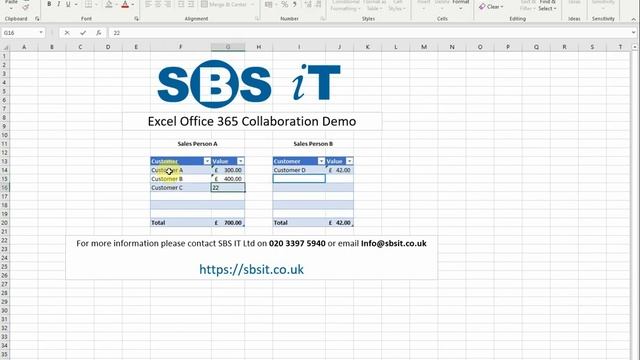Screen dimensions: 640x360
Task: Apply Comma Style formatting
Action: pos(294,4)
